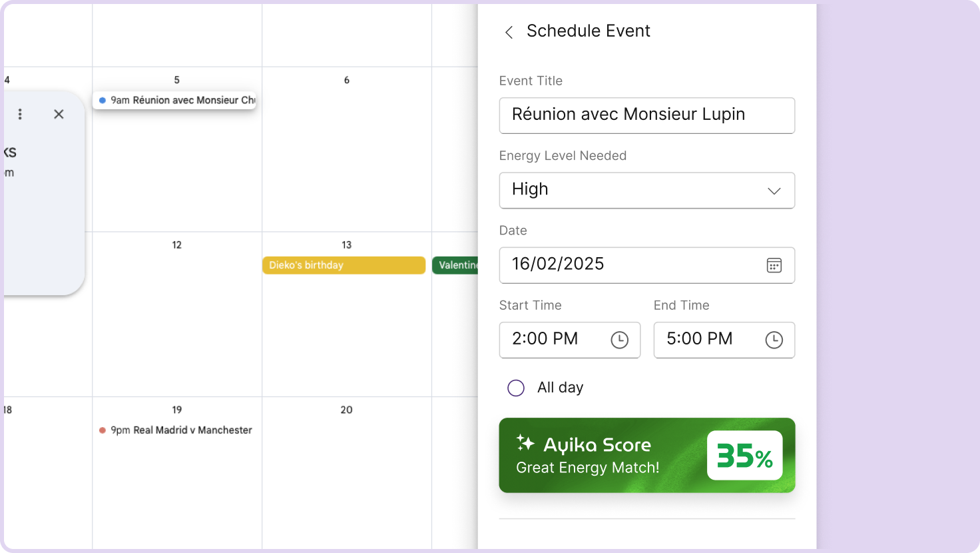980x553 pixels.
Task: Click the red dot on Real Madrid event
Action: pos(103,430)
